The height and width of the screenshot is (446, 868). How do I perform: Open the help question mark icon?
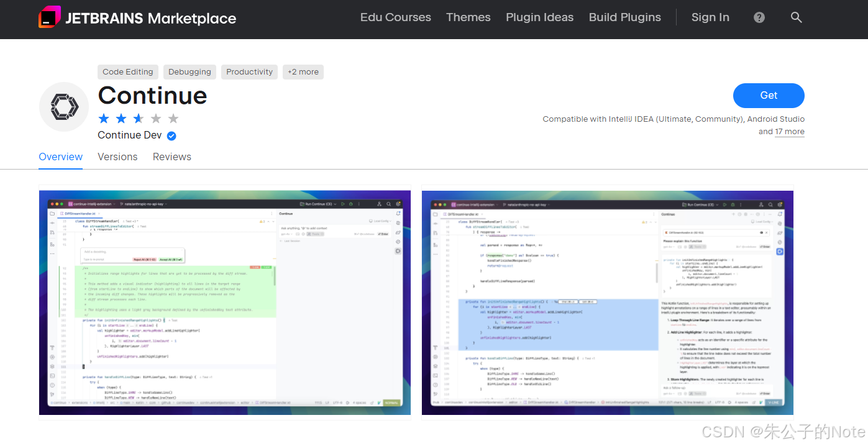[759, 17]
